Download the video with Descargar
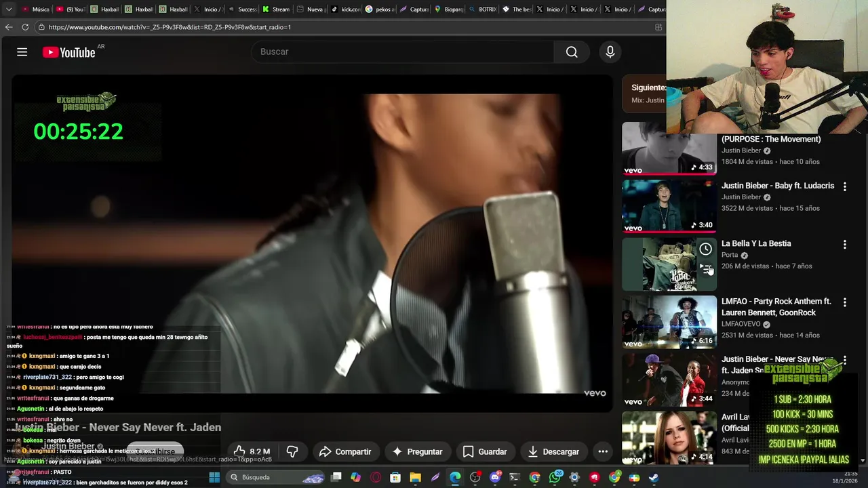The height and width of the screenshot is (488, 868). click(x=553, y=451)
